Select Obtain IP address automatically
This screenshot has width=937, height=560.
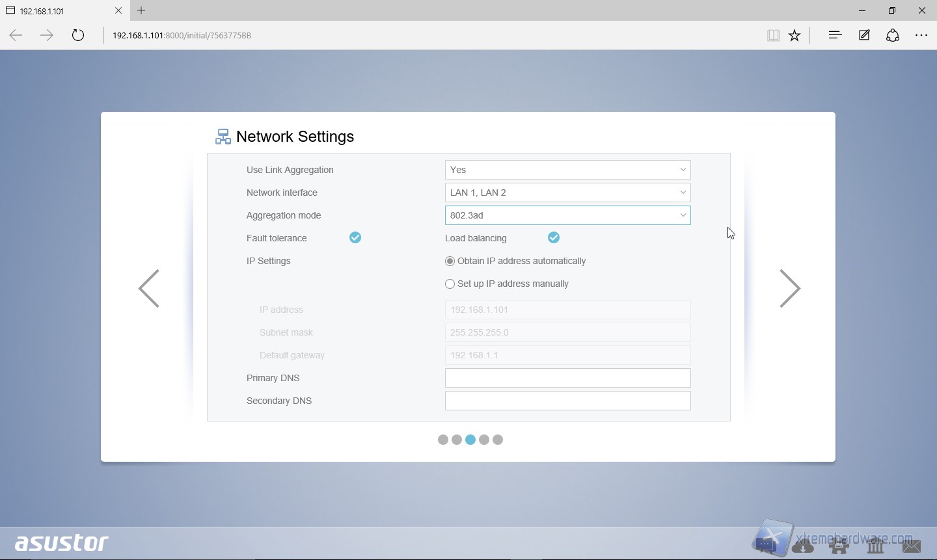pos(450,261)
